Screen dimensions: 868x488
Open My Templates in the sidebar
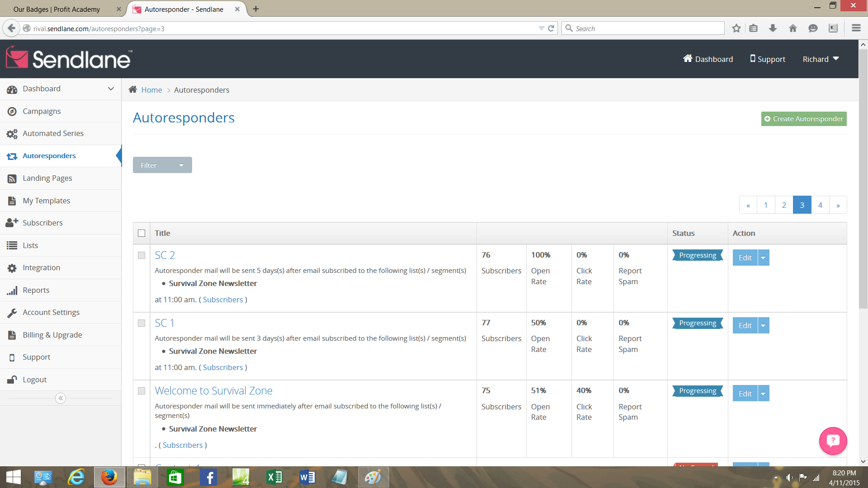pos(47,201)
